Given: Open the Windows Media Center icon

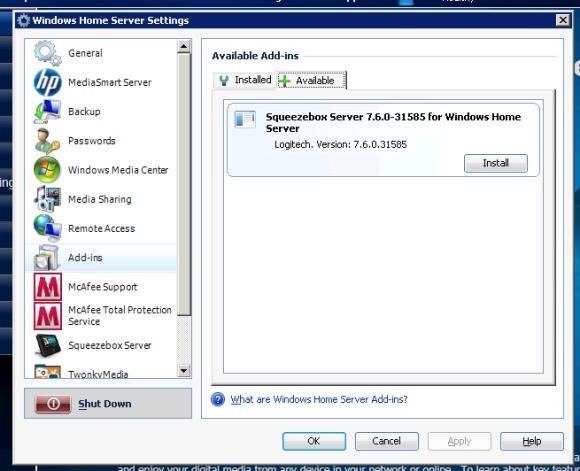Looking at the screenshot, I should click(x=47, y=170).
